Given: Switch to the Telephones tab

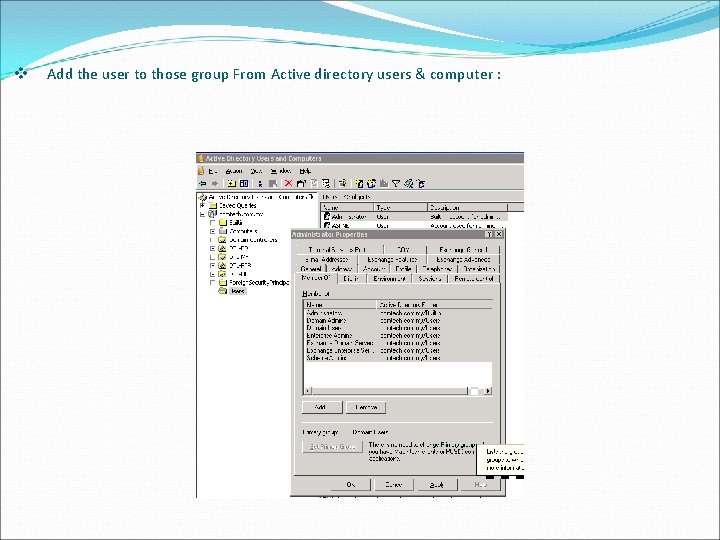Looking at the screenshot, I should (437, 269).
